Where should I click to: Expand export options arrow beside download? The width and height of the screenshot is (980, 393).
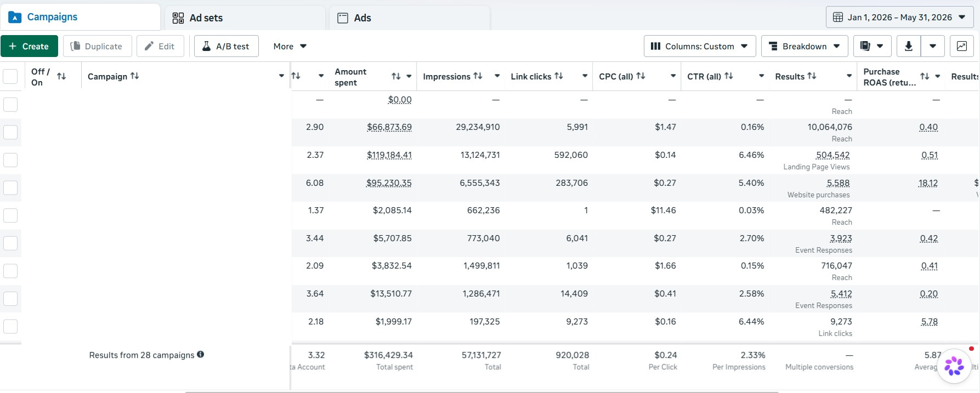933,46
